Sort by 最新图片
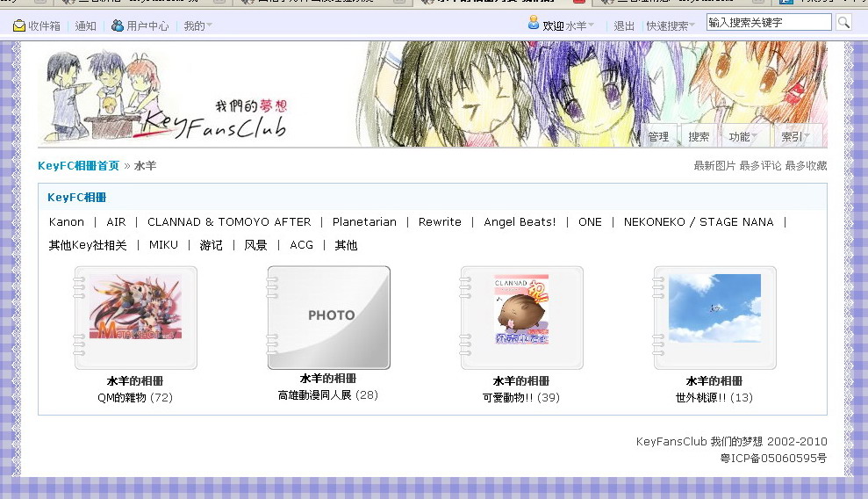Viewport: 868px width, 499px height. coord(714,165)
